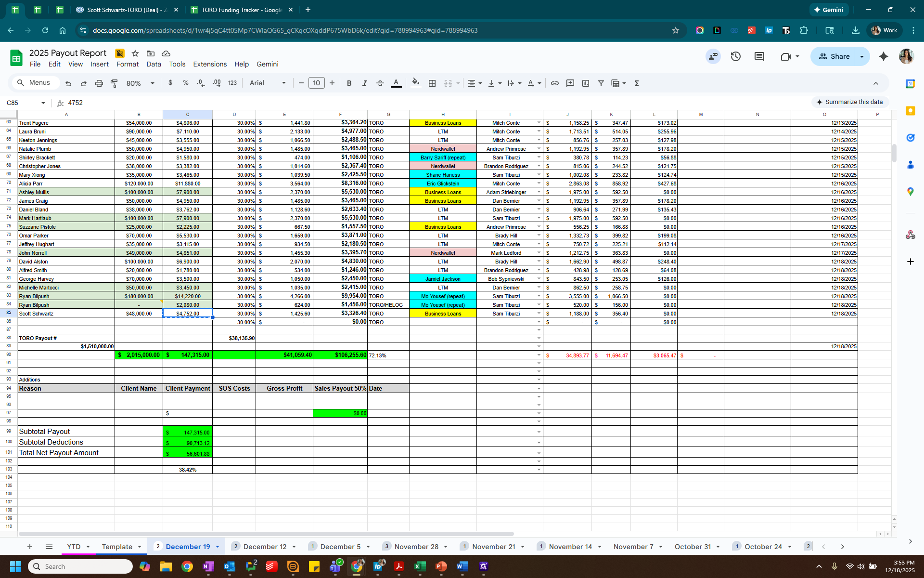
Task: Toggle bold formatting
Action: [349, 83]
